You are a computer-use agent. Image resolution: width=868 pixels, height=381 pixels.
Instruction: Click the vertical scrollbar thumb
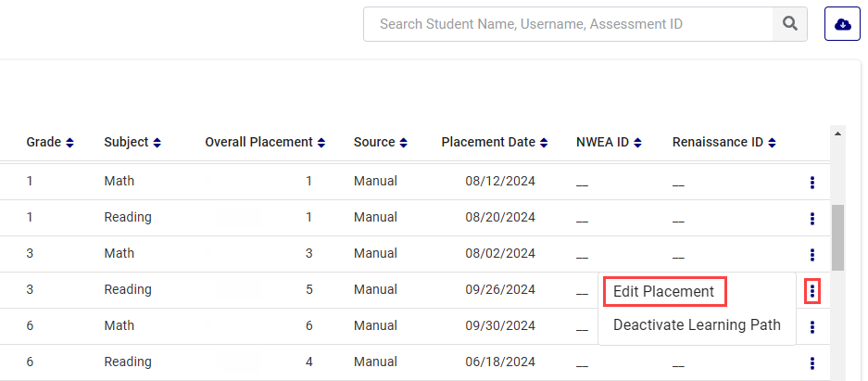pos(838,237)
